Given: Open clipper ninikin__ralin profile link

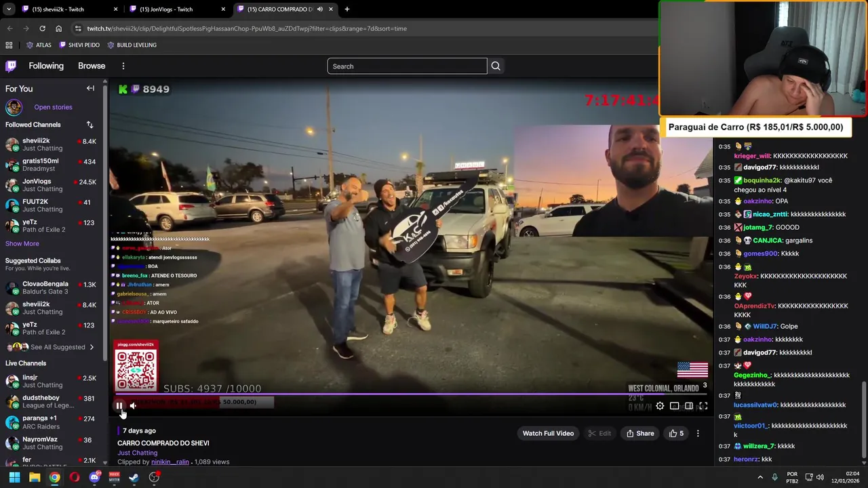Looking at the screenshot, I should click(170, 462).
